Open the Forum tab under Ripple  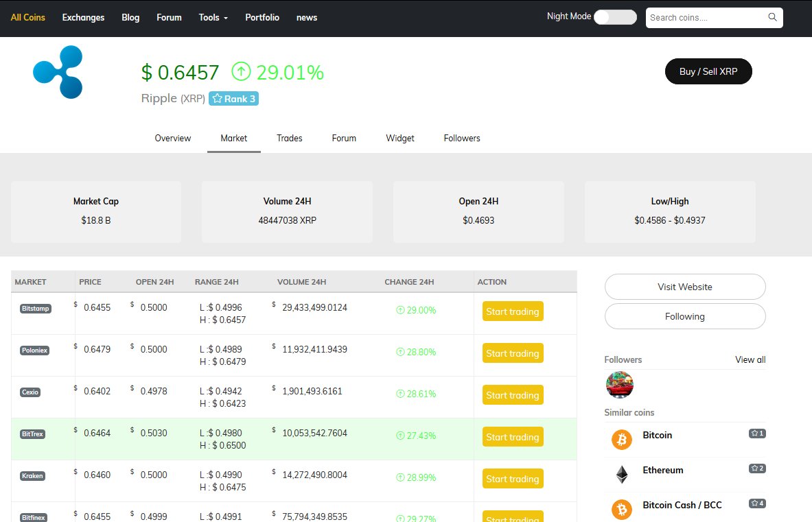pyautogui.click(x=344, y=138)
